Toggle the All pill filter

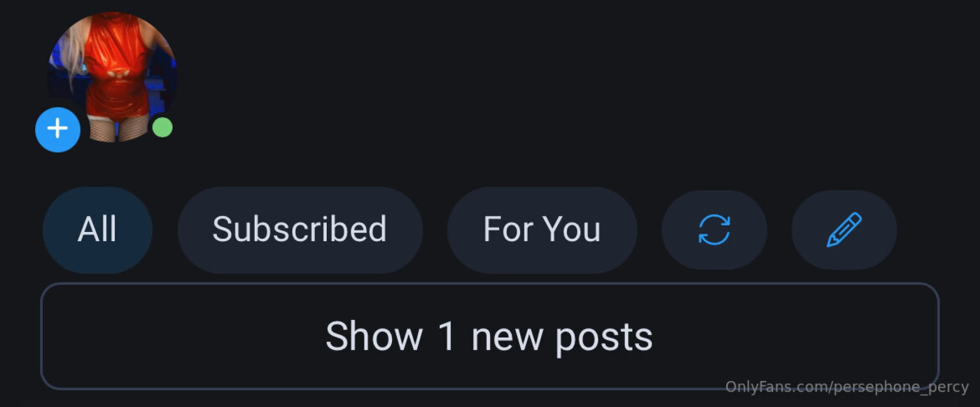[97, 230]
